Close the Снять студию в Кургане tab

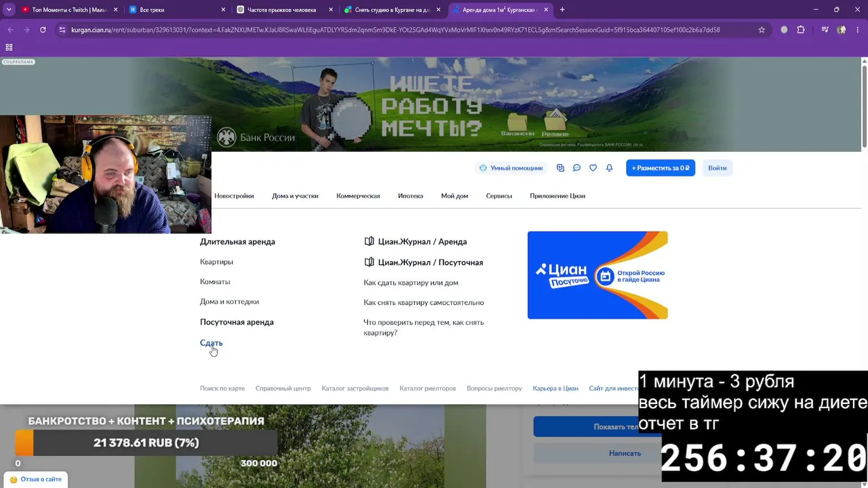point(438,10)
